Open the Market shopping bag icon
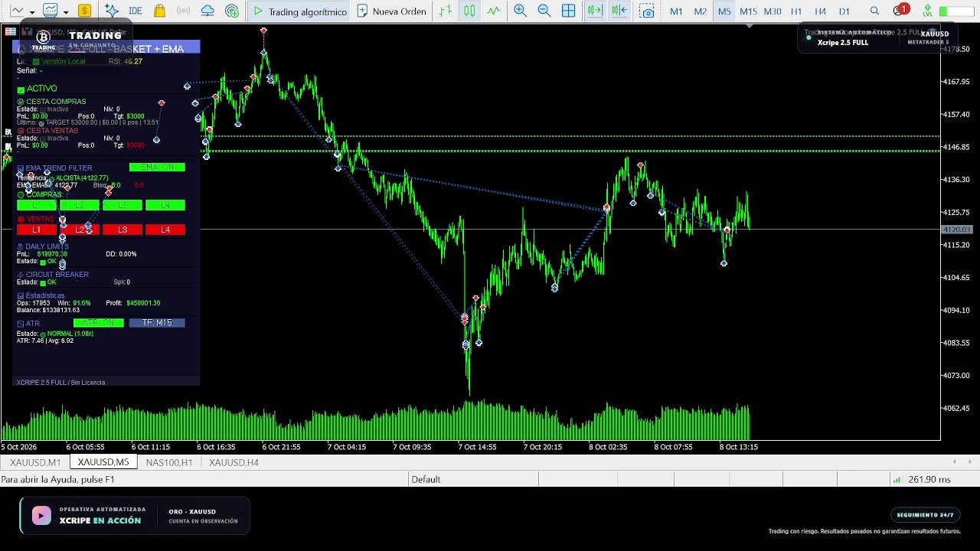 coord(159,11)
